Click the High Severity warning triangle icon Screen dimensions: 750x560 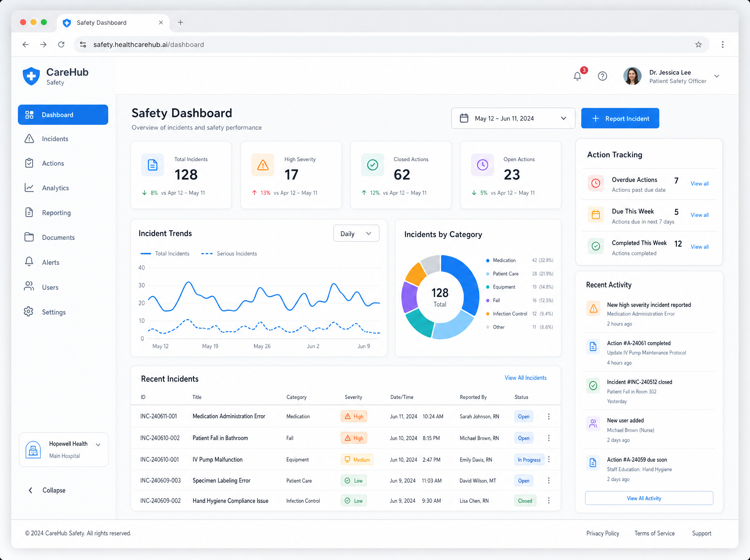[x=263, y=165]
